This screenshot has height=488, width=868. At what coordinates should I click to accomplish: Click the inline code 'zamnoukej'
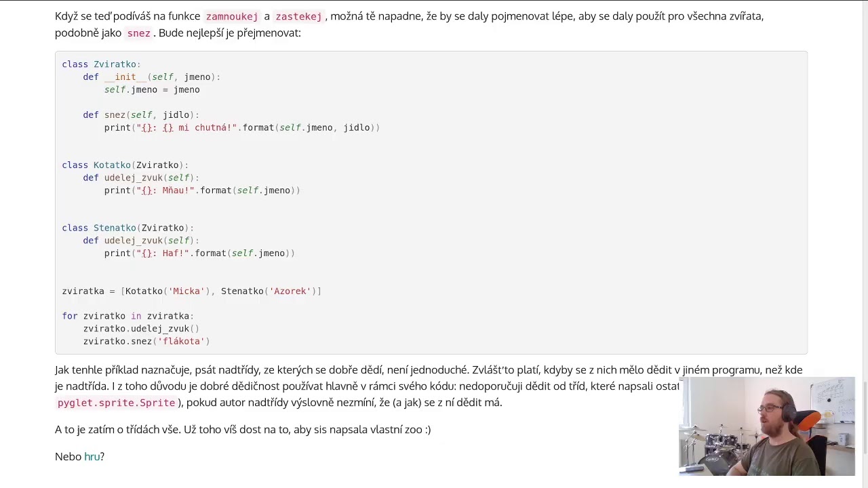pos(232,16)
